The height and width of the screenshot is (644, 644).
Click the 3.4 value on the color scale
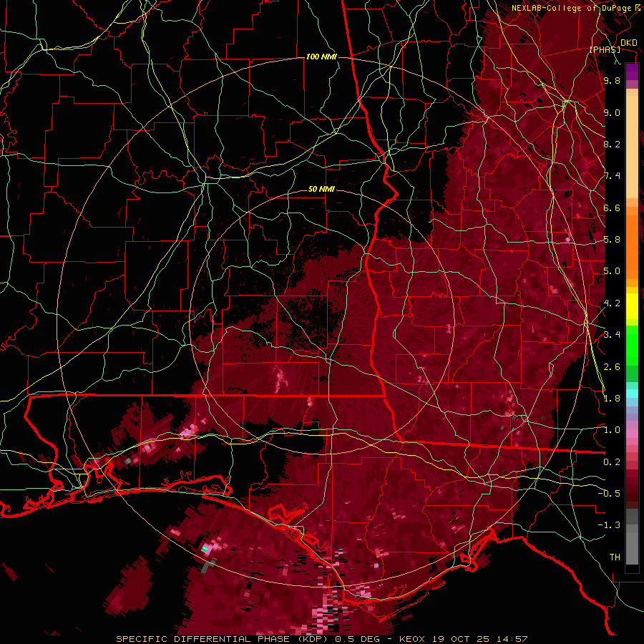[612, 335]
